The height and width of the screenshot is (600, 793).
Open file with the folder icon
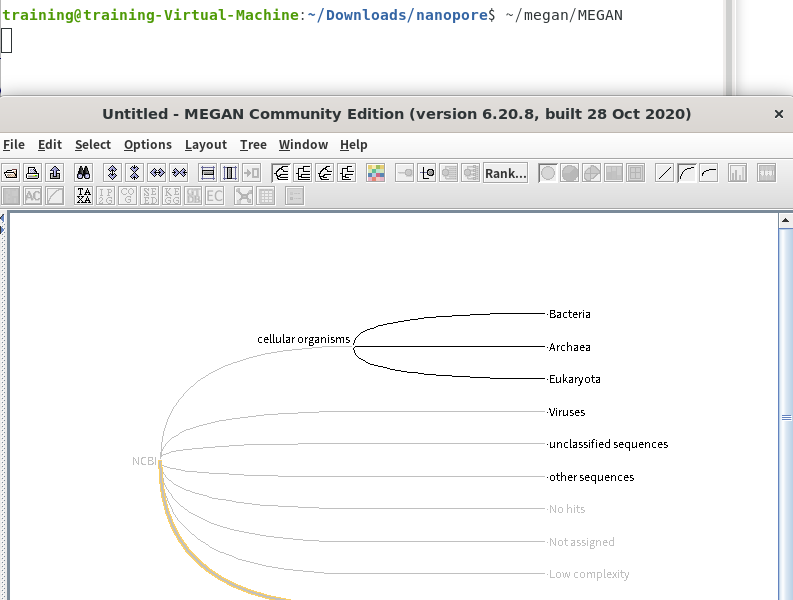tap(11, 173)
